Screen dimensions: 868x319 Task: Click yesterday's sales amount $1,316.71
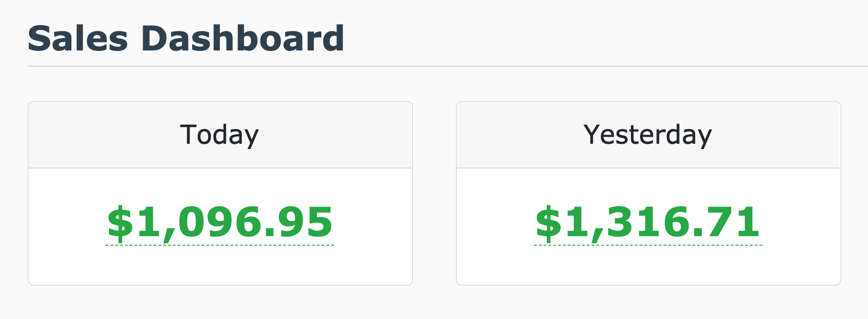pos(648,222)
